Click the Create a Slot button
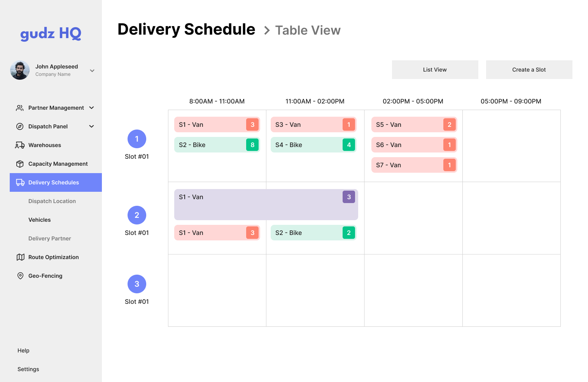 529,70
